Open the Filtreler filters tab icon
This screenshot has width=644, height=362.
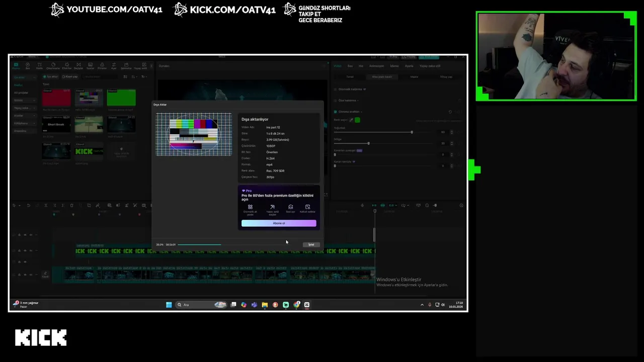(102, 66)
